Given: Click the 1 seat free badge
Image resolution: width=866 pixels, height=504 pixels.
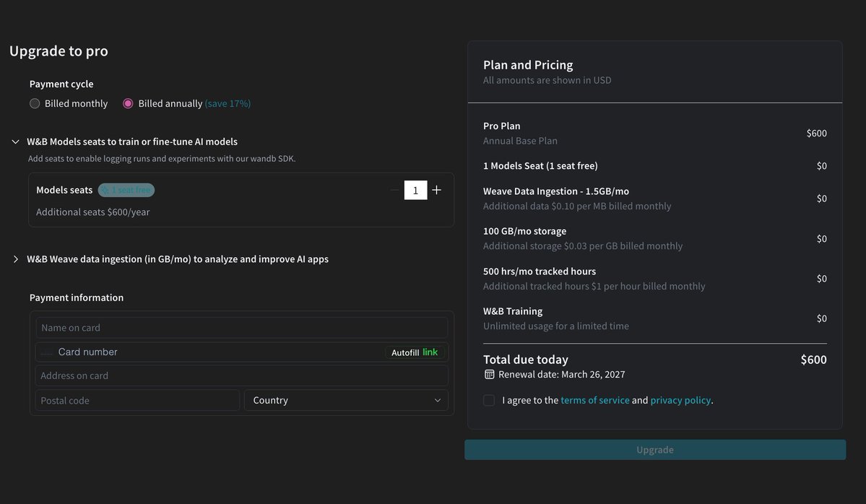Looking at the screenshot, I should 126,190.
